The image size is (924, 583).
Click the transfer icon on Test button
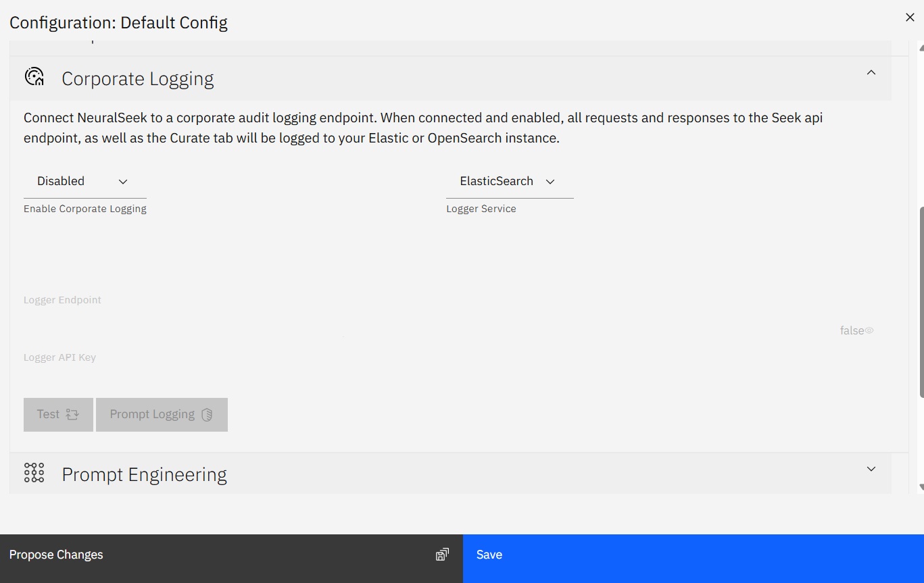[72, 415]
